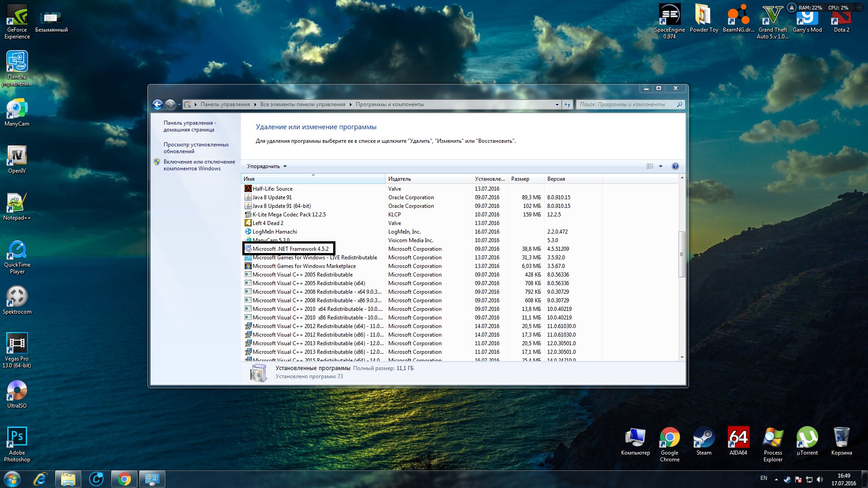Screen dimensions: 868x488
Task: Launch Vegas Pro 13.0 shortcut
Action: 17,351
